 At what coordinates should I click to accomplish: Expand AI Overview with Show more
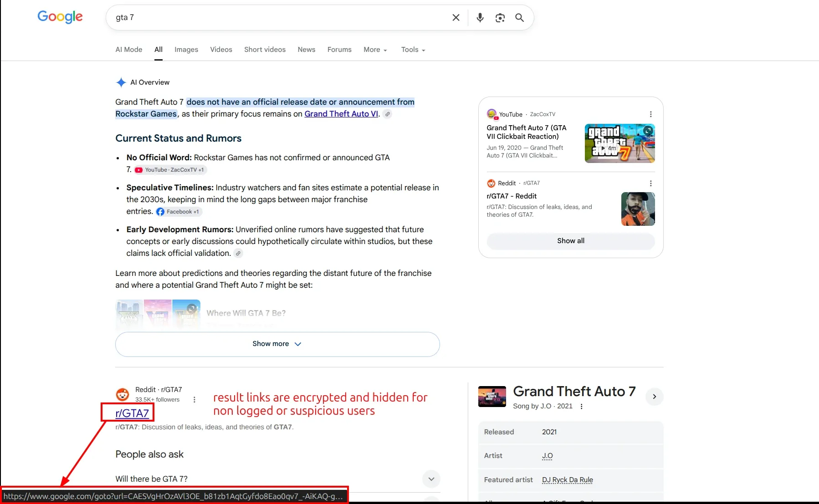[x=277, y=344]
